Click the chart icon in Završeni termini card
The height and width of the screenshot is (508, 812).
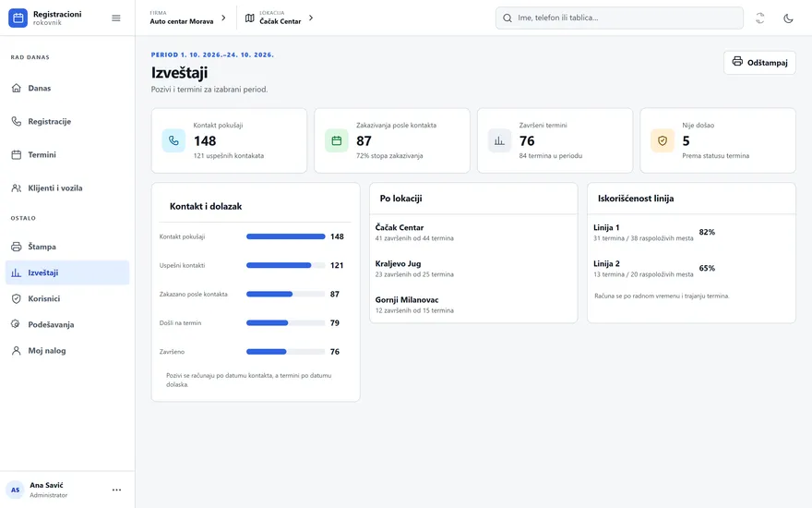pyautogui.click(x=499, y=140)
